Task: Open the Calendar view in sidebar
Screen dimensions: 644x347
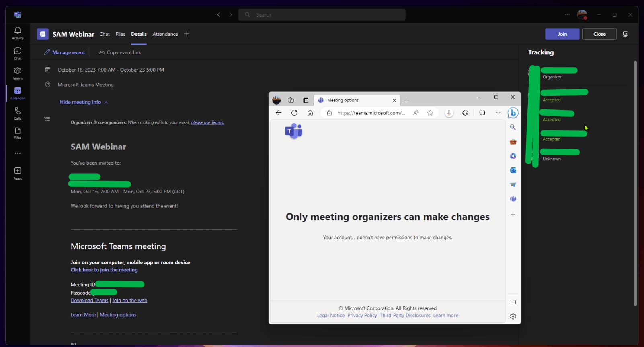Action: tap(18, 93)
